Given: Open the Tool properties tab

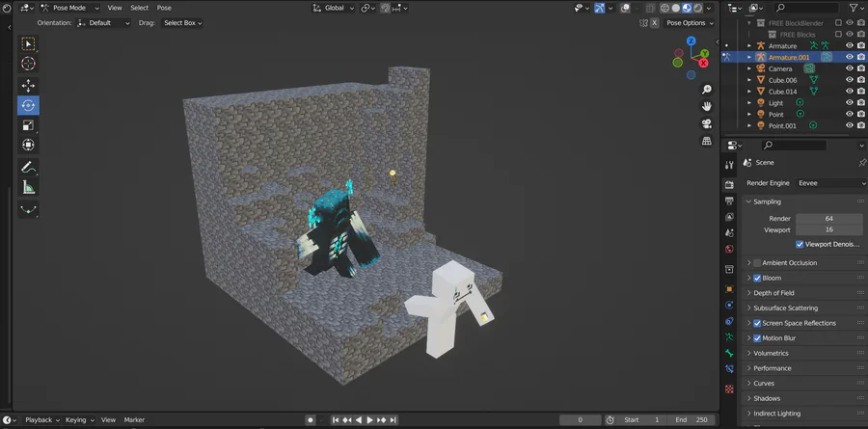Looking at the screenshot, I should pos(730,165).
